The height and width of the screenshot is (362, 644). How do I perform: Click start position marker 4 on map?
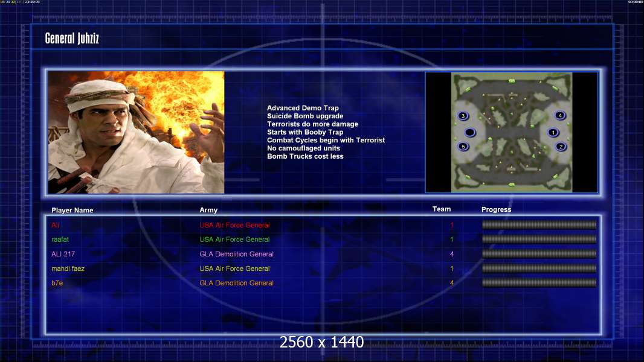click(x=560, y=115)
